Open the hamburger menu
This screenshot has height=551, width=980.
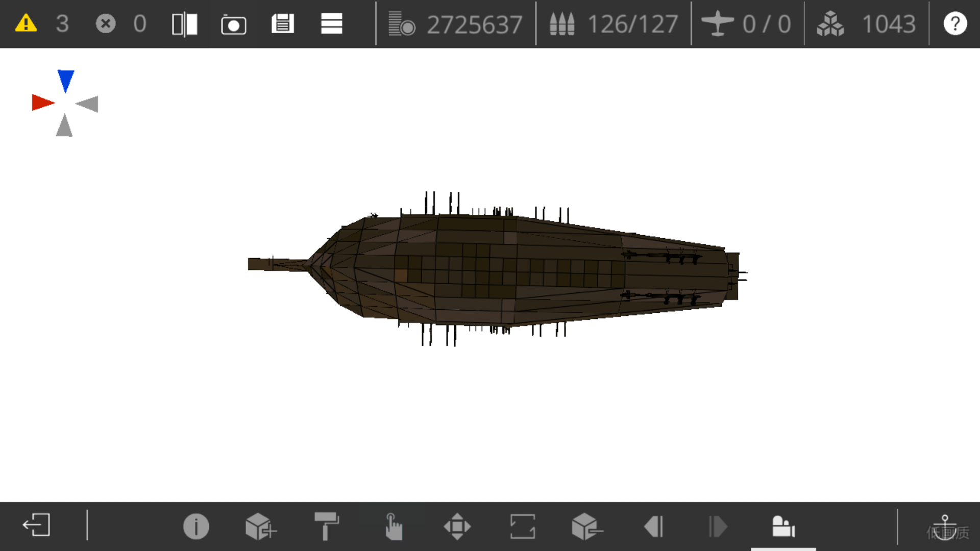tap(332, 23)
